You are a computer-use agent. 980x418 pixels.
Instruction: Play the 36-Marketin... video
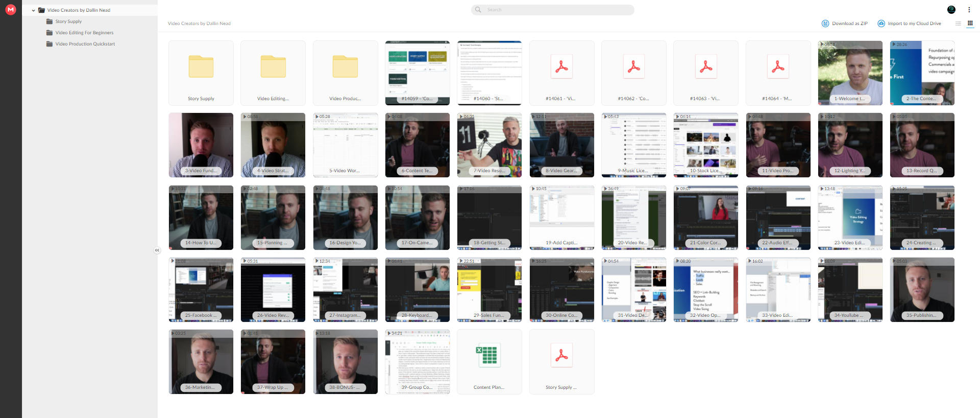(201, 362)
